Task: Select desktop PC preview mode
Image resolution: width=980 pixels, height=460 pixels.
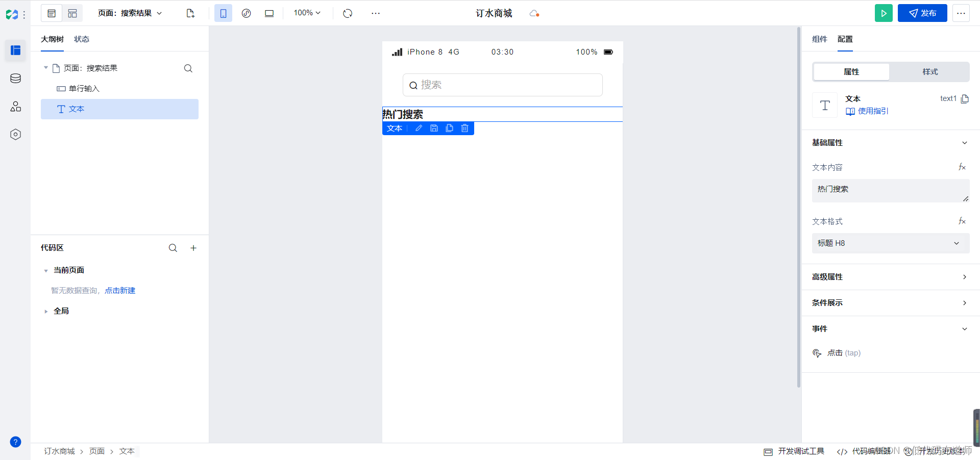Action: tap(269, 13)
